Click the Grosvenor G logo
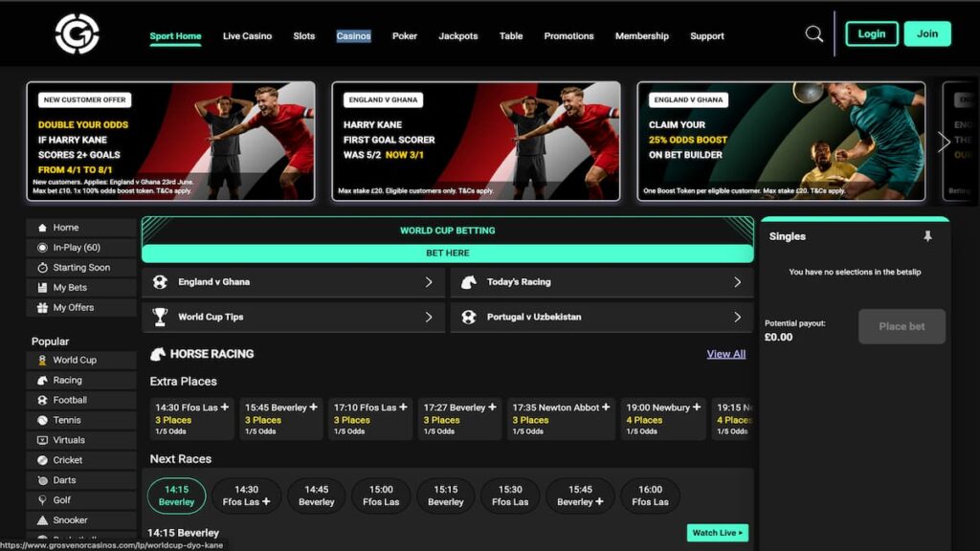This screenshot has height=551, width=980. point(77,33)
